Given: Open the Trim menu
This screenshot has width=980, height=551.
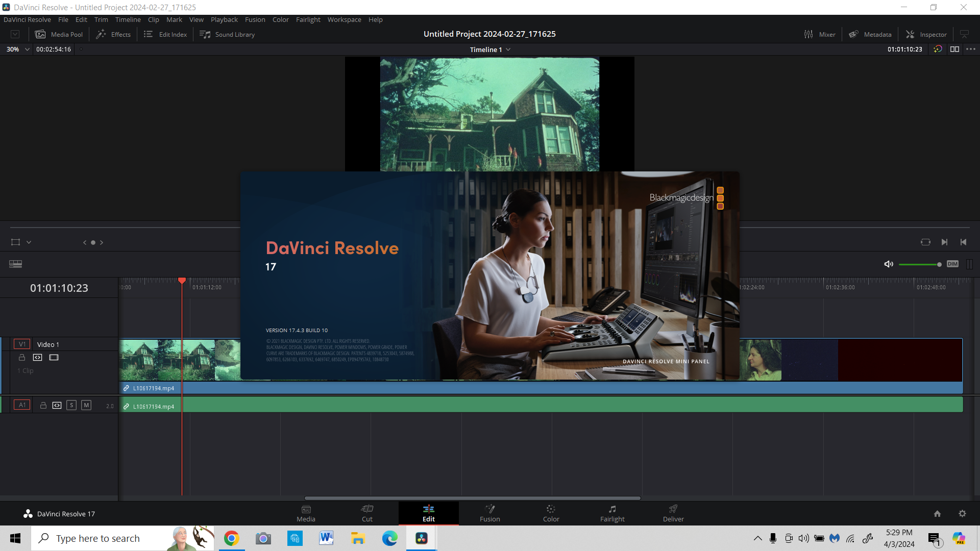Looking at the screenshot, I should pyautogui.click(x=101, y=19).
